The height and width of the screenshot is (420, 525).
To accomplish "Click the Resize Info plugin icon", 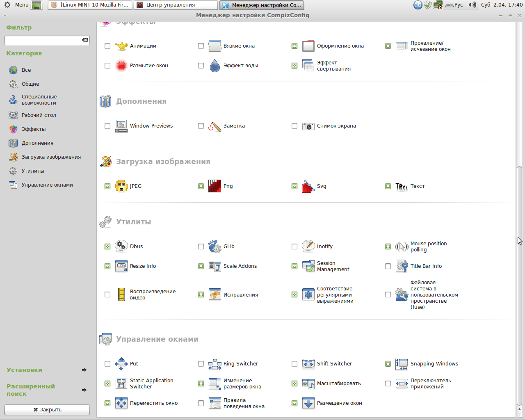I will coord(121,266).
